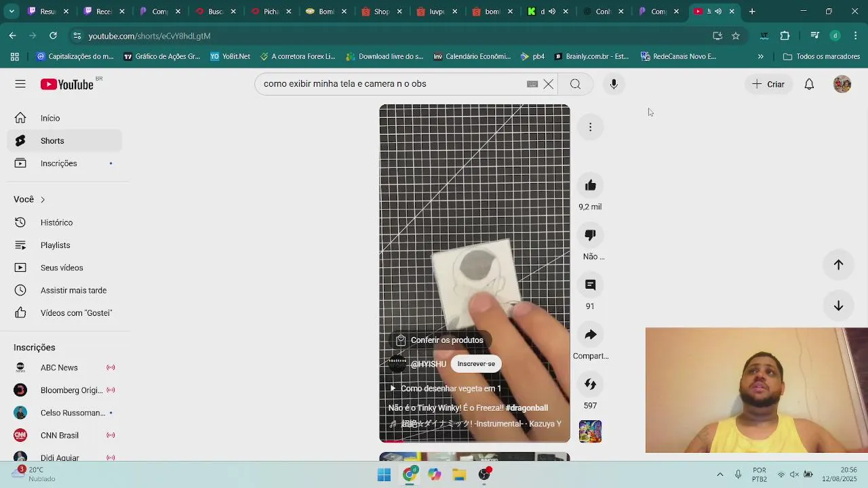The image size is (868, 488).
Task: Open Histórico
Action: tap(65, 222)
